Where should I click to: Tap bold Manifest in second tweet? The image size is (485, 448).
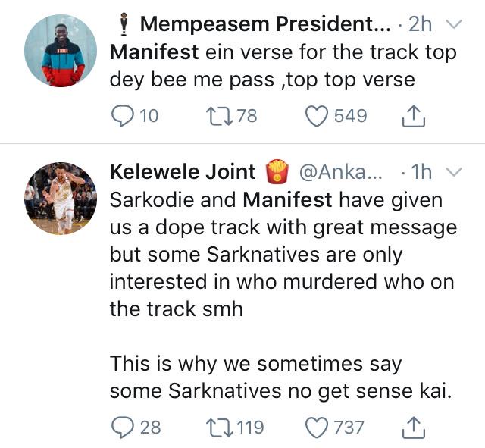coord(287,199)
